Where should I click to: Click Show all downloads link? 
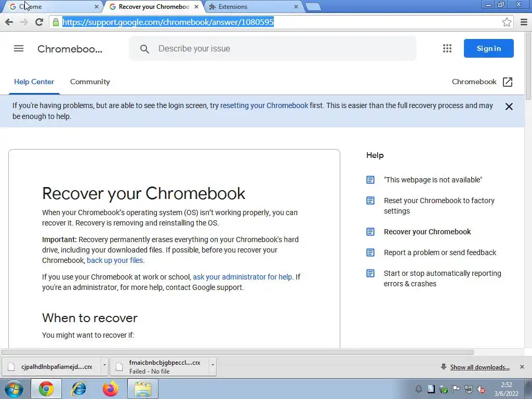tap(480, 367)
